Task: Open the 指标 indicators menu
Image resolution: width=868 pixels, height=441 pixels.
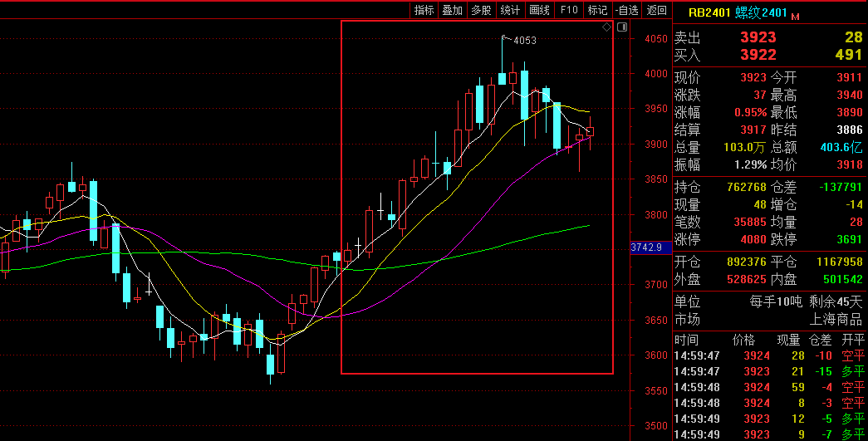Action: (x=424, y=10)
